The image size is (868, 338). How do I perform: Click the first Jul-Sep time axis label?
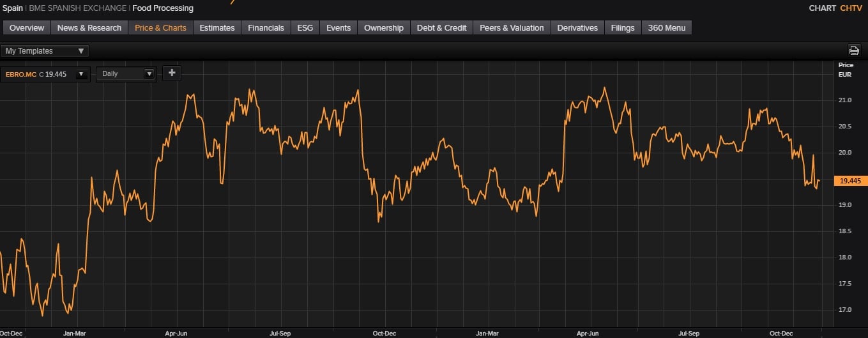point(281,333)
